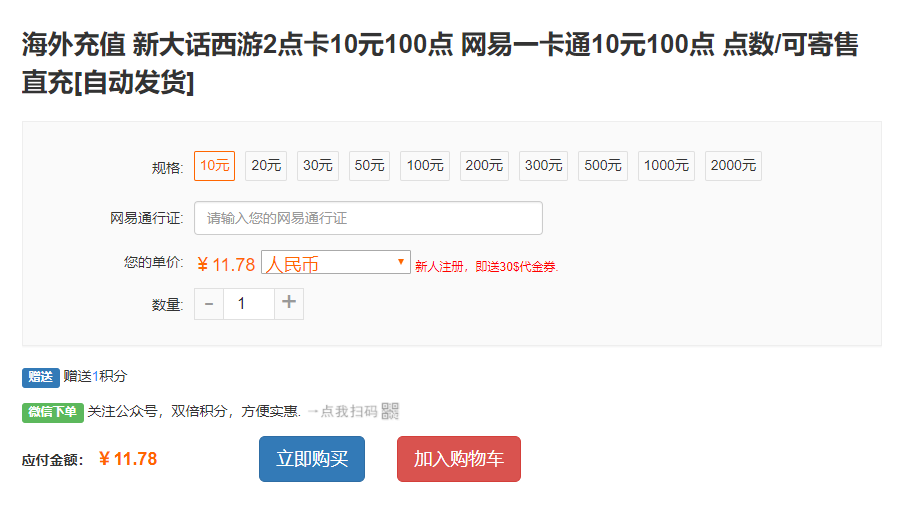Pick the 300元 specification option
This screenshot has height=509, width=902.
click(x=543, y=166)
